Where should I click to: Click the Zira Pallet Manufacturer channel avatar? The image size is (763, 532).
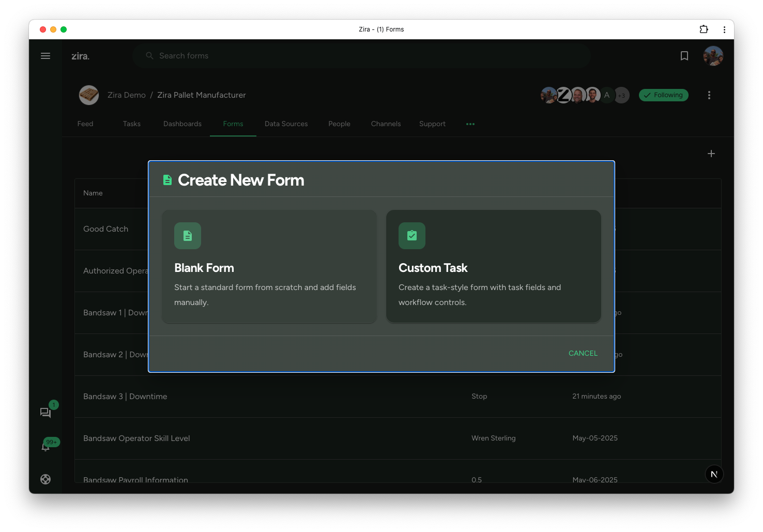pos(89,95)
